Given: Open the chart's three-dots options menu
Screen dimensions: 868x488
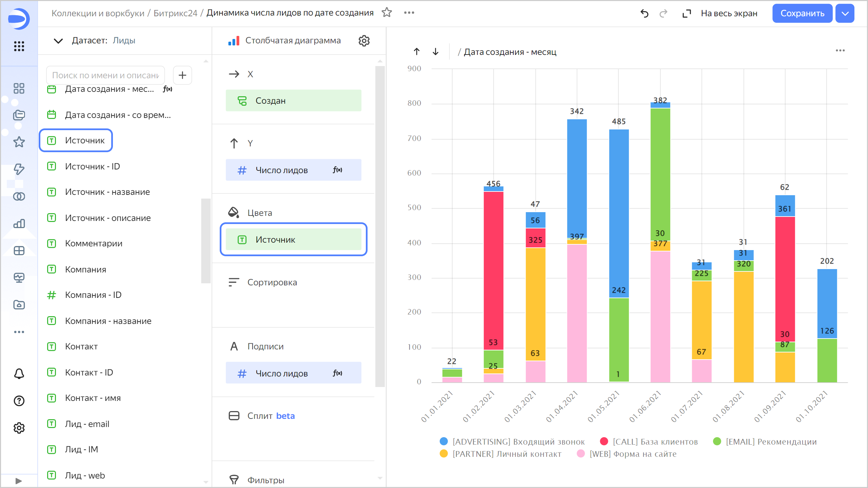Looking at the screenshot, I should pos(840,51).
